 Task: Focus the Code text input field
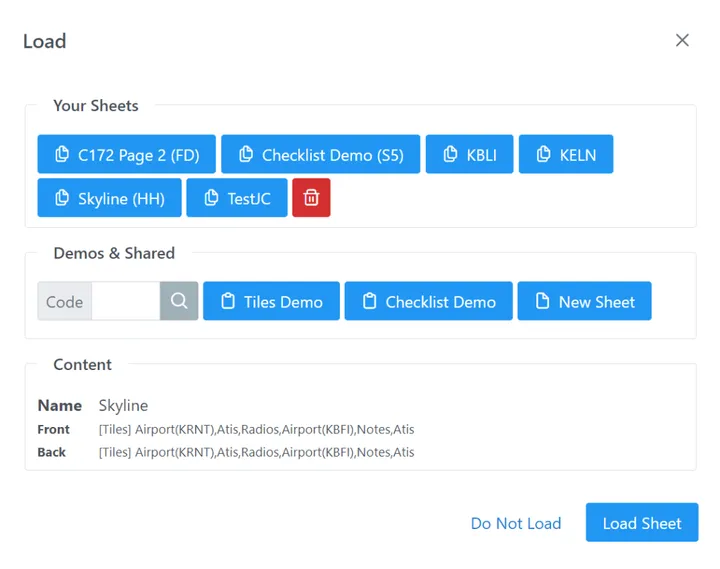click(x=126, y=301)
